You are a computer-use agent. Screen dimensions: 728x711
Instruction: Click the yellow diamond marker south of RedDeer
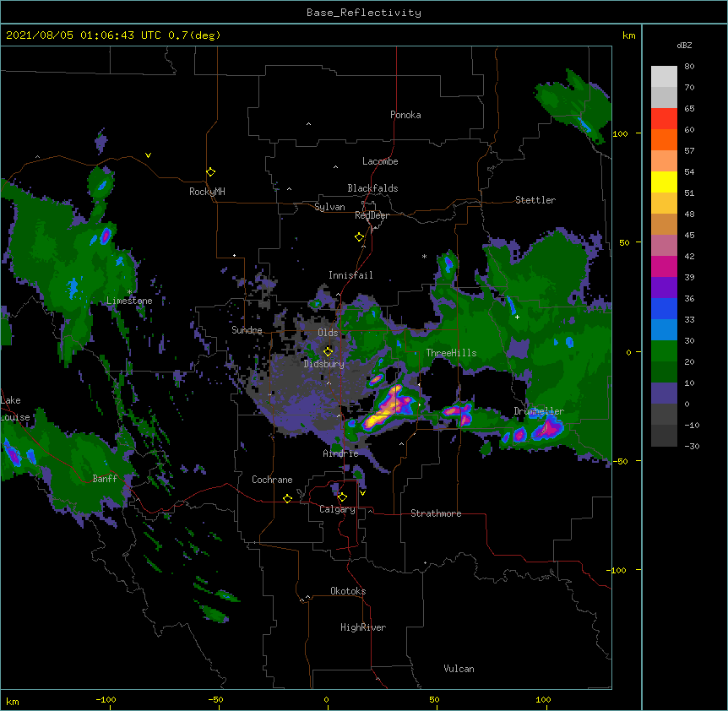[360, 237]
